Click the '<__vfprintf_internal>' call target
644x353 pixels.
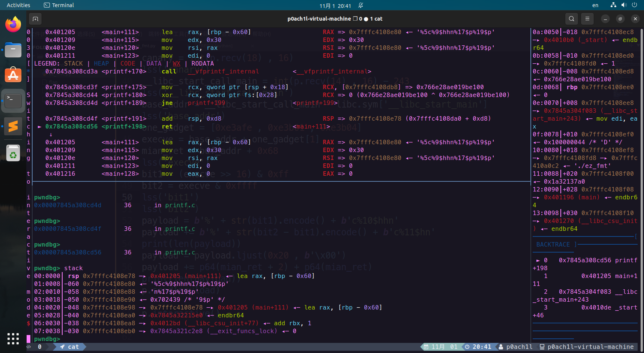click(x=332, y=72)
